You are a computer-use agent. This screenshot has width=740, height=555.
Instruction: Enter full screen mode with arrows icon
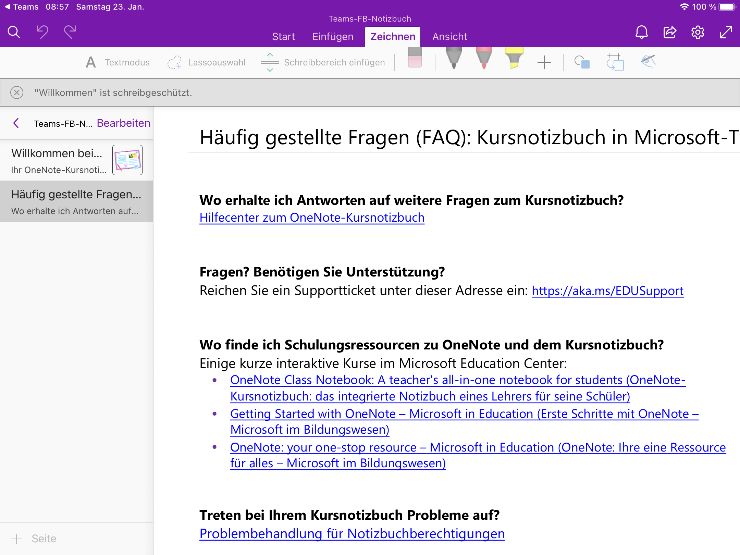(x=726, y=32)
